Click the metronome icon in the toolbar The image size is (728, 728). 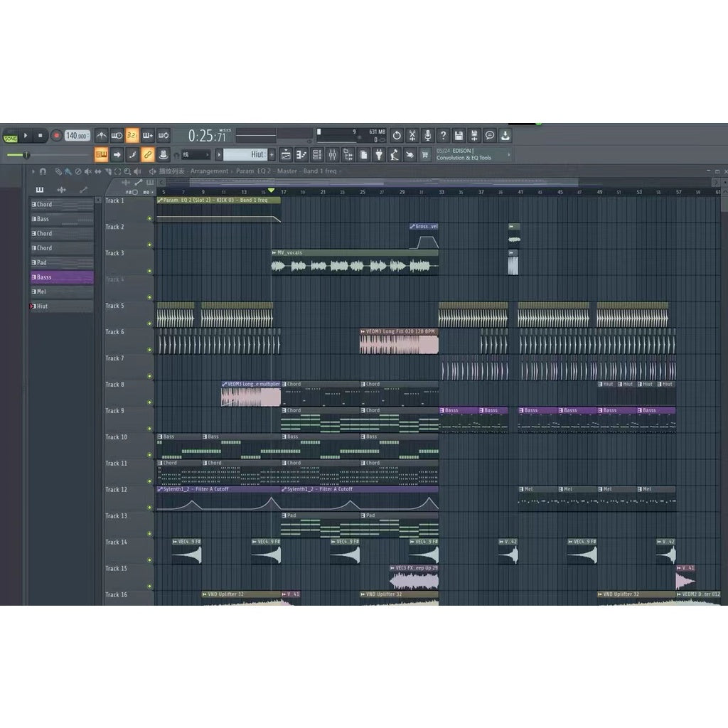101,135
